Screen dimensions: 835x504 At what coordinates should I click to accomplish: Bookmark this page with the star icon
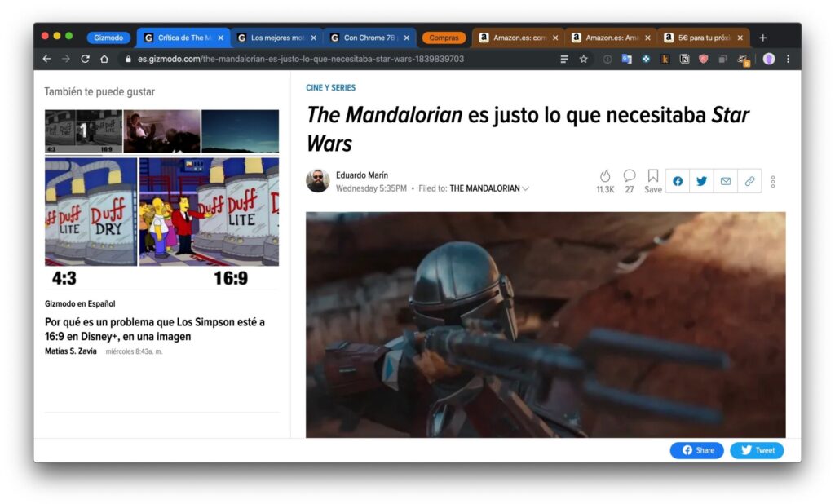(584, 59)
